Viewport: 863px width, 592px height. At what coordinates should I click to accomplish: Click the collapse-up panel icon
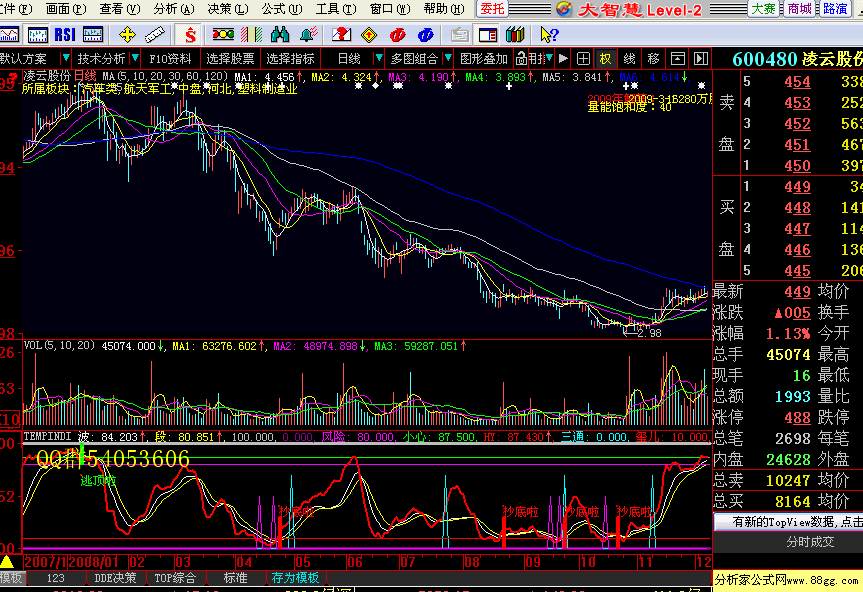[678, 58]
